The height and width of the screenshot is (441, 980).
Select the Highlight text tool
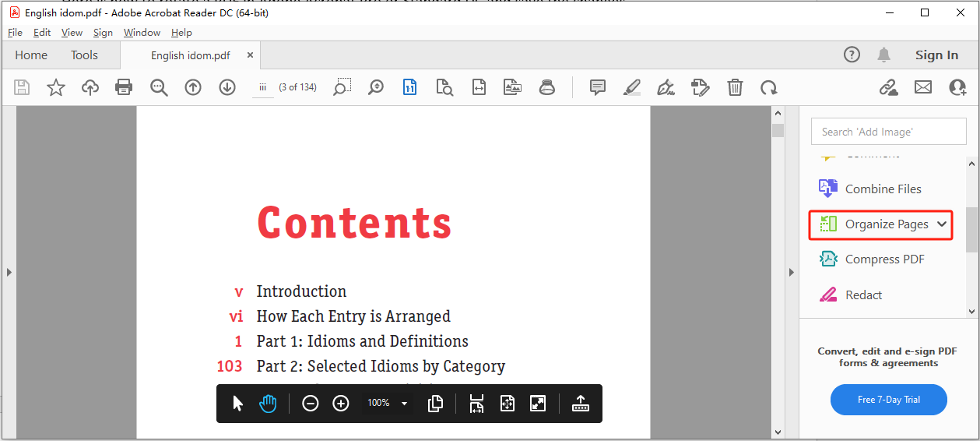(x=632, y=87)
